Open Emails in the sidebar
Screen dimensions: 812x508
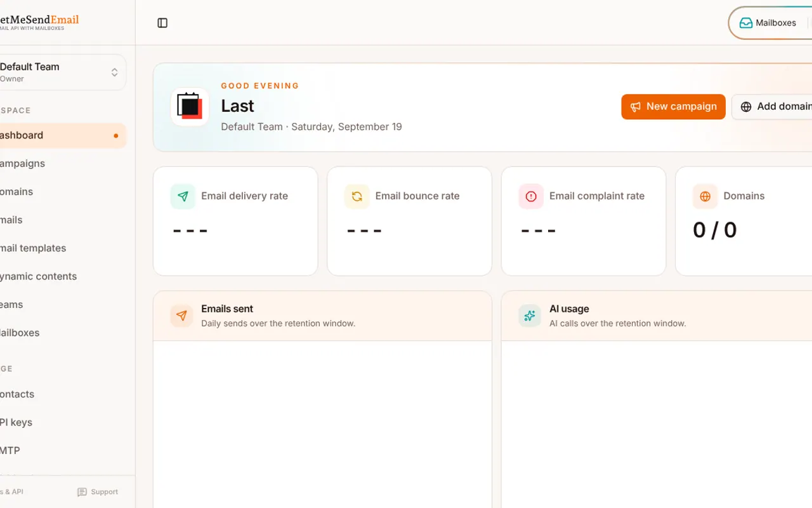62,220
